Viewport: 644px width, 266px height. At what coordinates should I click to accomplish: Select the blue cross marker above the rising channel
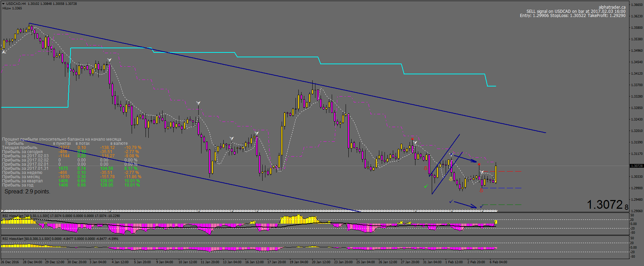point(451,154)
